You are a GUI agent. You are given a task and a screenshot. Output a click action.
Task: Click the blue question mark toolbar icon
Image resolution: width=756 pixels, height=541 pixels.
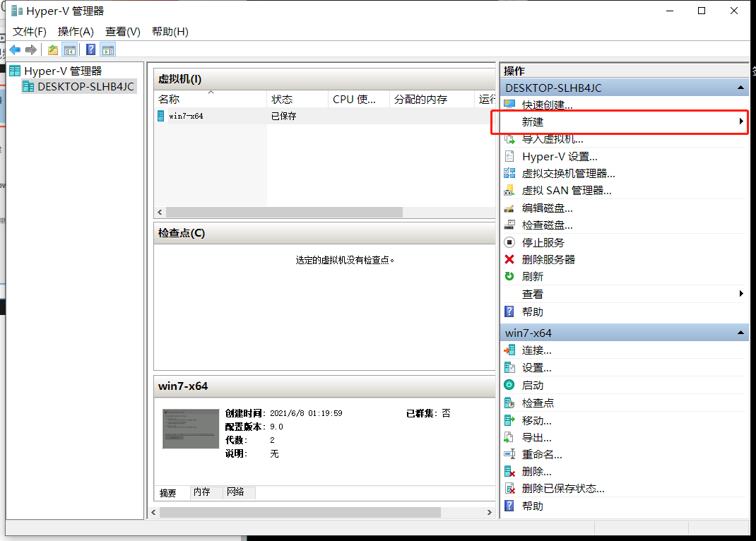90,49
